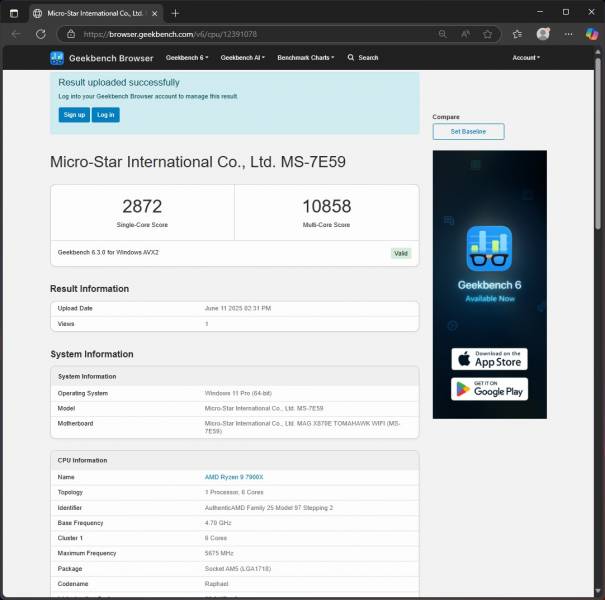605x600 pixels.
Task: Click the Sign up button
Action: click(x=74, y=115)
